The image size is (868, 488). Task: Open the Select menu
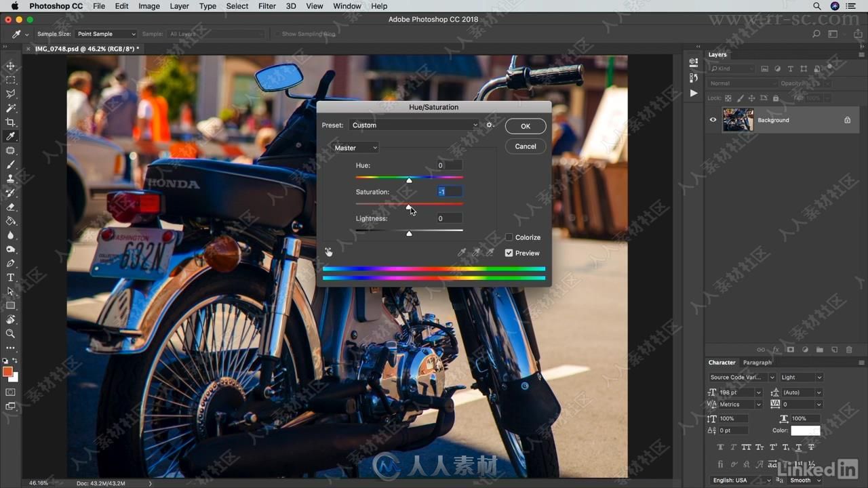(x=237, y=6)
